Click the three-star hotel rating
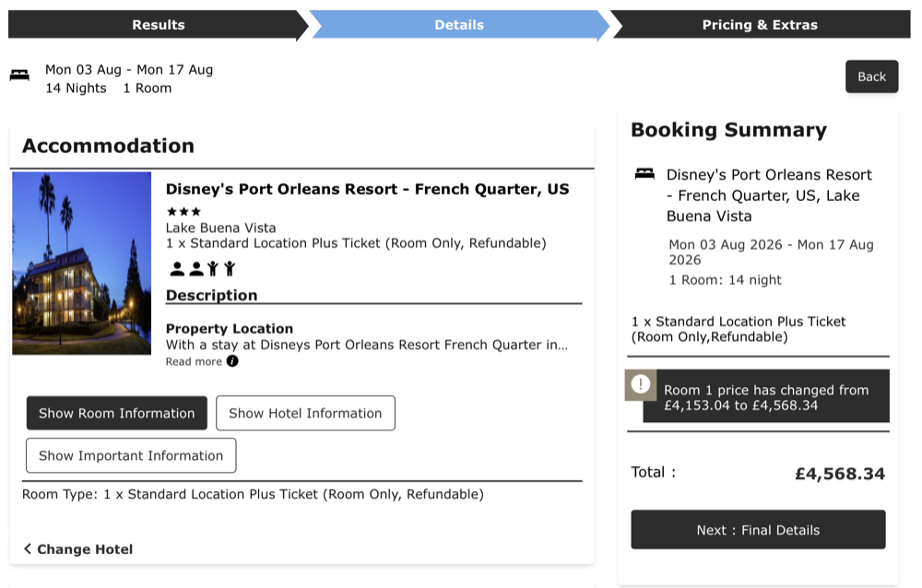 (183, 211)
